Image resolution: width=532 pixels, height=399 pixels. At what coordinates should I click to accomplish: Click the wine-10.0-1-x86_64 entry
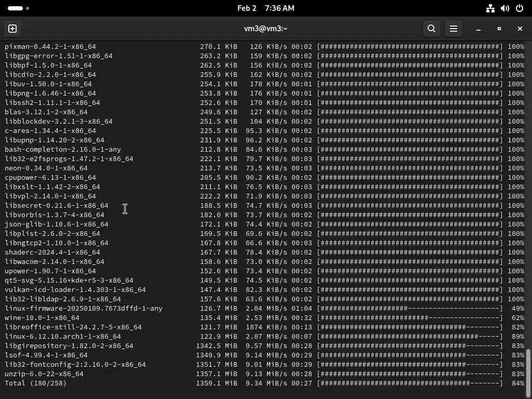42,317
